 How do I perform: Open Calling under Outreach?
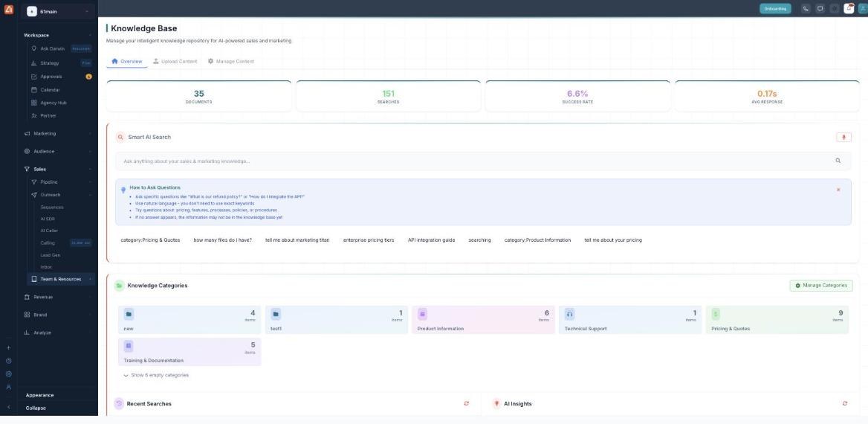point(48,242)
